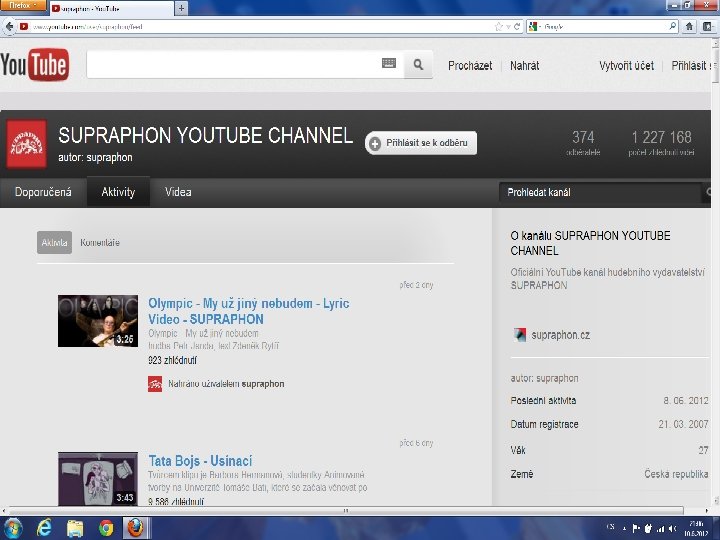This screenshot has width=720, height=540.
Task: Select the supraphon - YouTube browser tab
Action: 112,8
